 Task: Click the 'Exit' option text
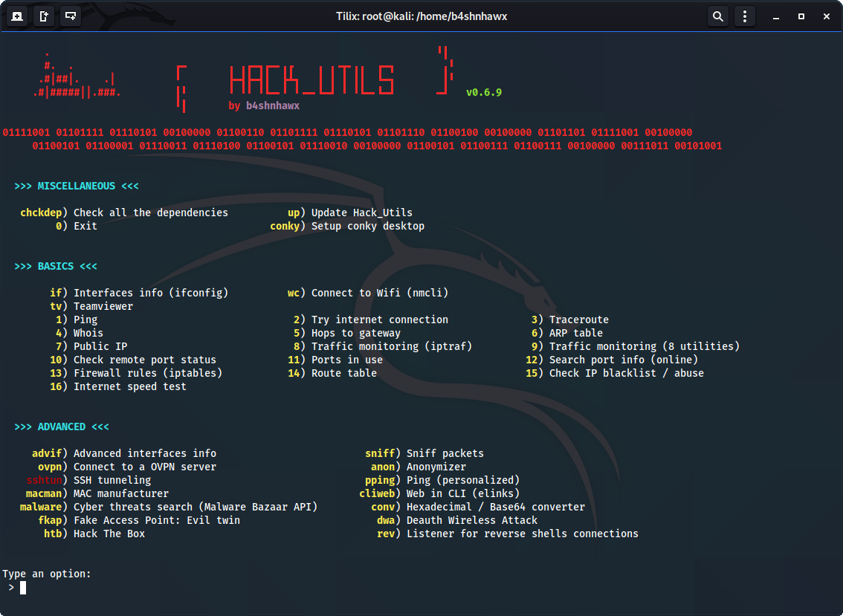coord(85,227)
